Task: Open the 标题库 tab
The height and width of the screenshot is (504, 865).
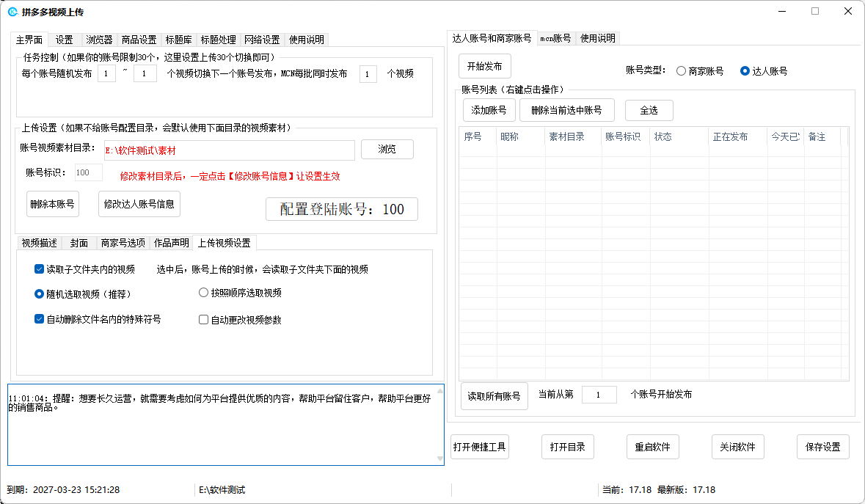Action: pyautogui.click(x=178, y=40)
